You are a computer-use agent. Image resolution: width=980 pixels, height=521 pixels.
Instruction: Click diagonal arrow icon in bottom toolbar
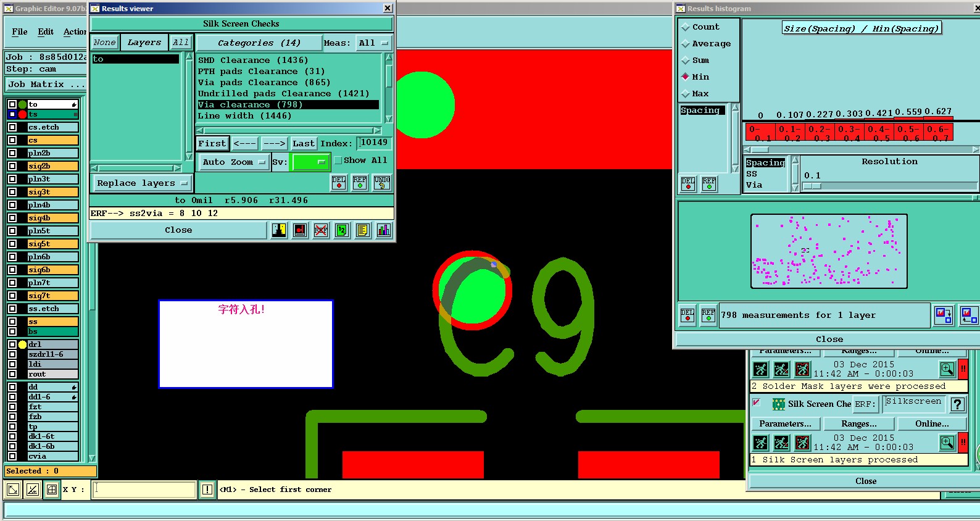pyautogui.click(x=12, y=490)
